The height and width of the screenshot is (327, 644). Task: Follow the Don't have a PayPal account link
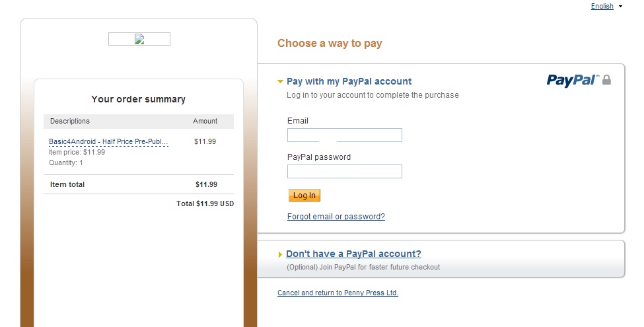pos(353,254)
